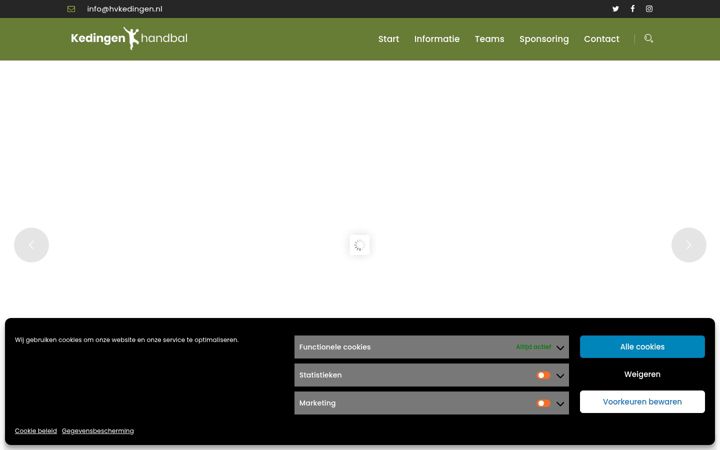Open the Cookie beleid link

point(36,431)
